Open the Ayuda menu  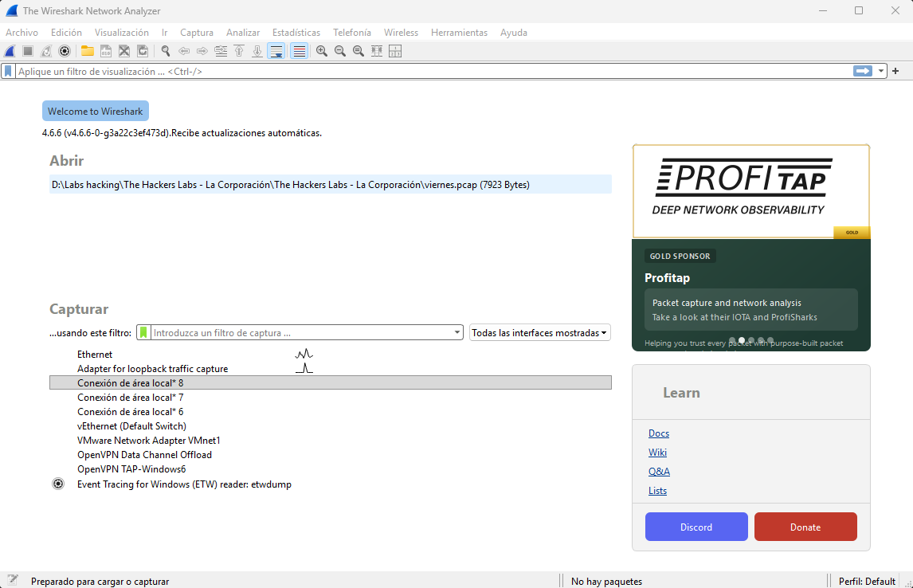pyautogui.click(x=514, y=33)
